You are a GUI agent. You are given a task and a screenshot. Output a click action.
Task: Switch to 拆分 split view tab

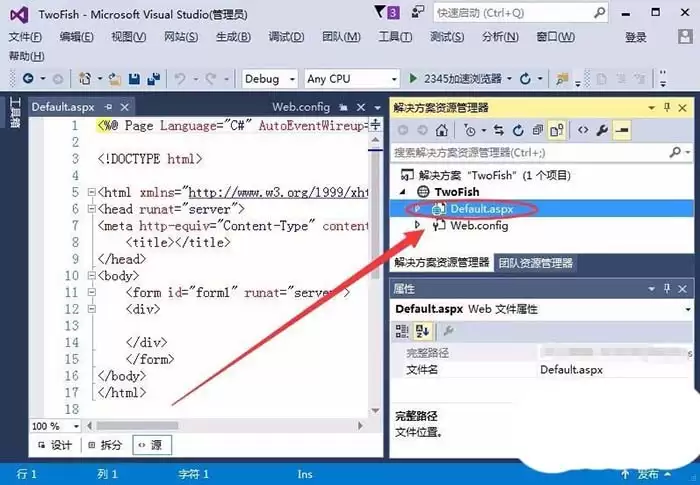(105, 445)
